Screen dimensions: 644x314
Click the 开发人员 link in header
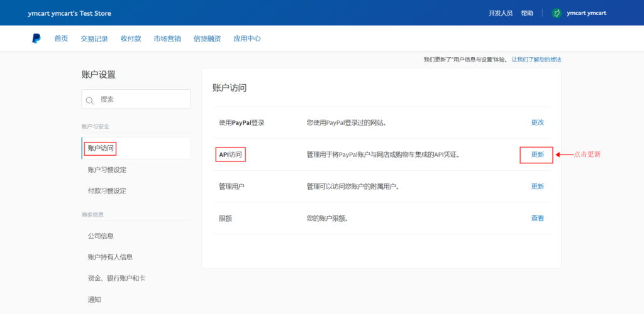501,13
